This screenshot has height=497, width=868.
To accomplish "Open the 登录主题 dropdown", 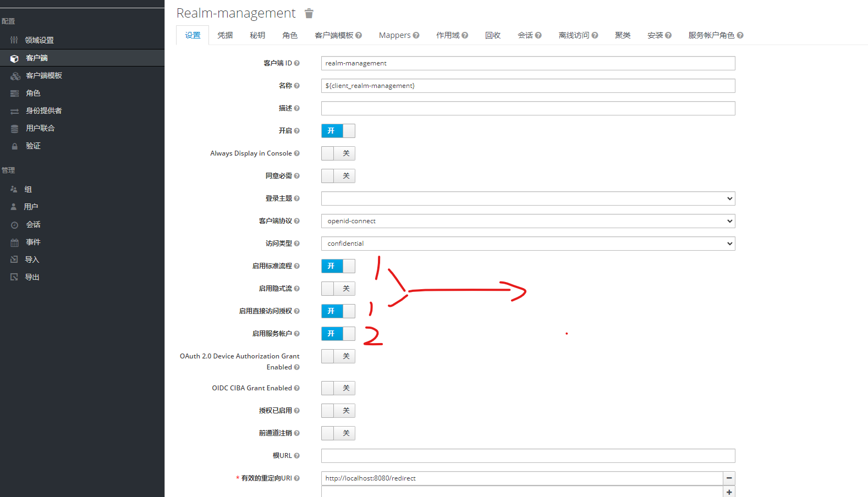I will click(x=528, y=198).
